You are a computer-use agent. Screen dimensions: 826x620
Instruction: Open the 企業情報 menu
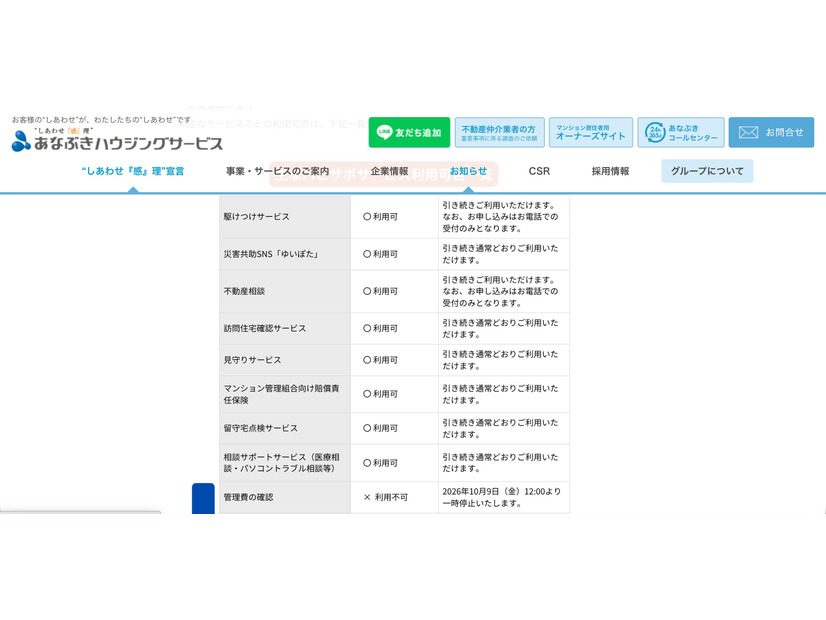point(389,171)
